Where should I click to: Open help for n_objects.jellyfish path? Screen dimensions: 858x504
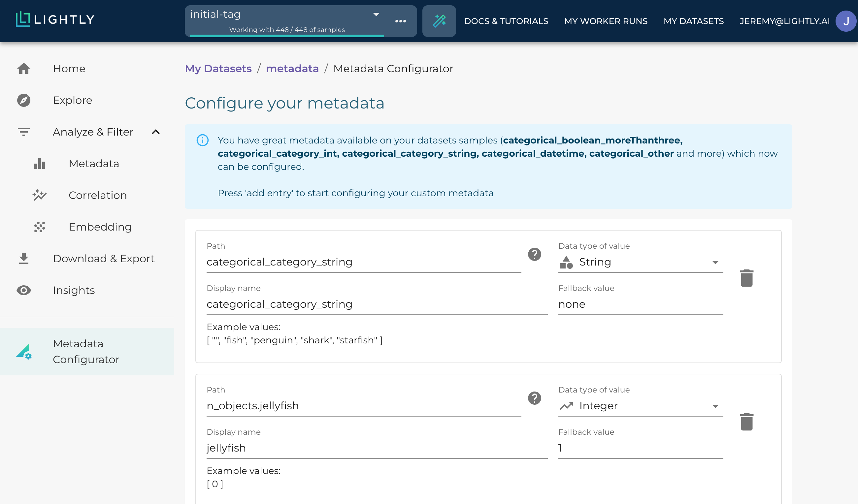[x=534, y=398]
